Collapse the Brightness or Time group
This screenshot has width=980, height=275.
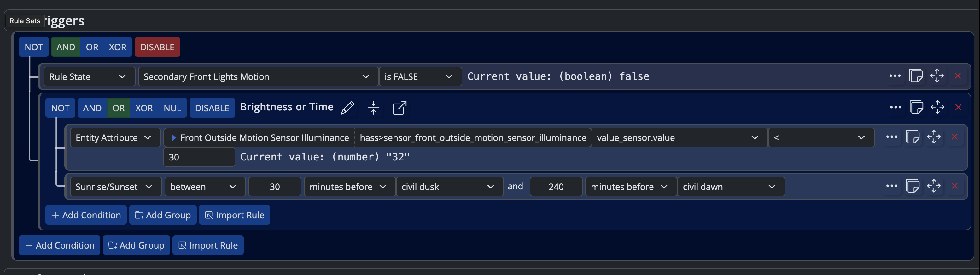[x=373, y=108]
